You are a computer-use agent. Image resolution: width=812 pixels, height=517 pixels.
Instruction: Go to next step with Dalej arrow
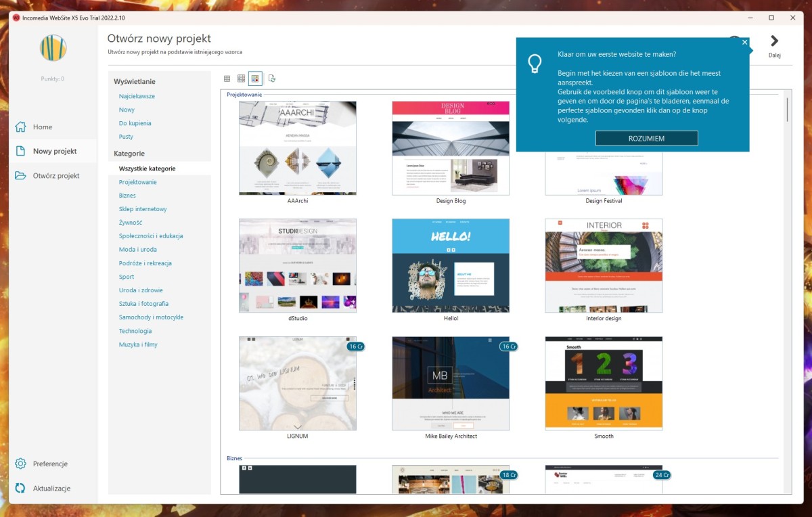pyautogui.click(x=774, y=42)
